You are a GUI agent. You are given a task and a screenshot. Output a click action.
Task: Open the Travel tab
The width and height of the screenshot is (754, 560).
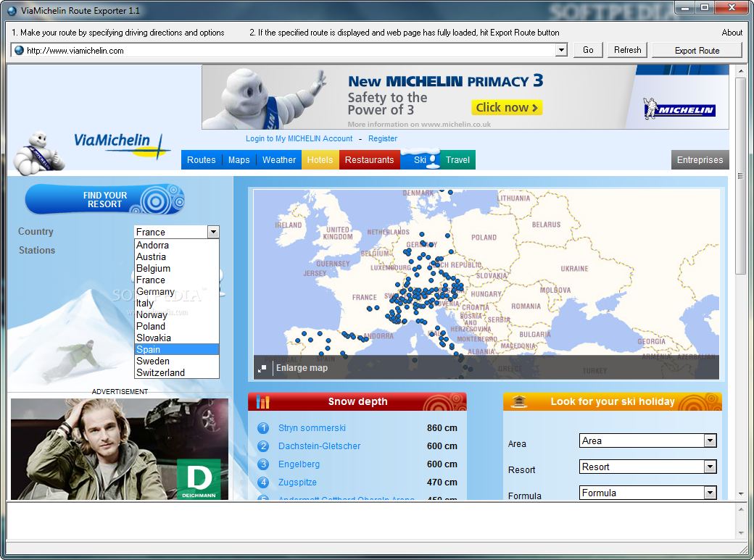tap(457, 160)
